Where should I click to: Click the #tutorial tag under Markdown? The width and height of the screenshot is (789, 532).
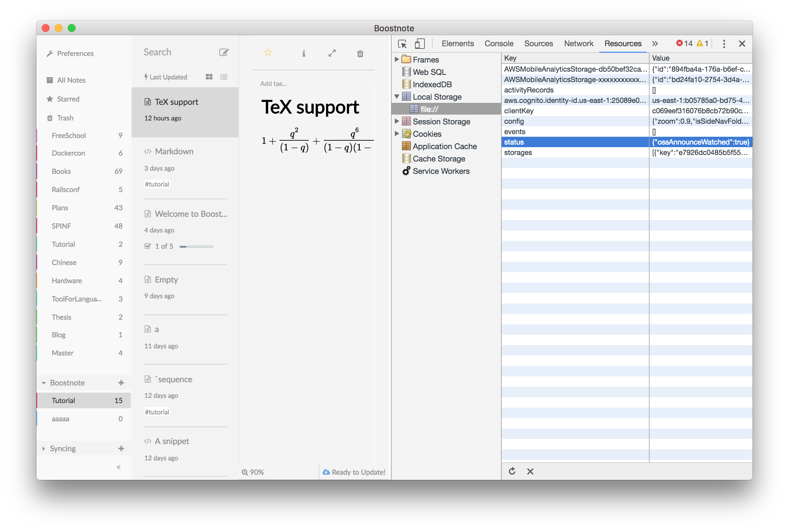tap(157, 184)
